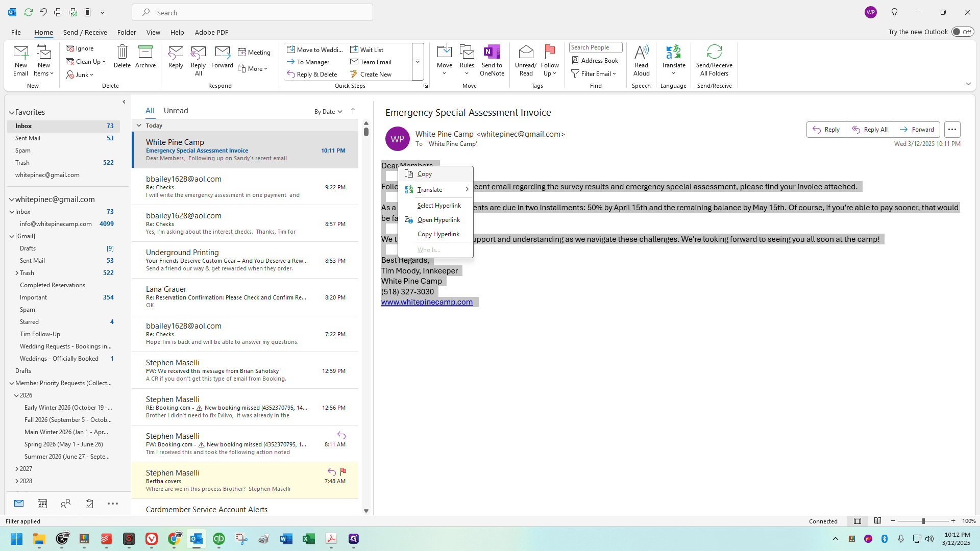Screen dimensions: 980x551
Task: Open the Send / Receive ribbon tab
Action: pyautogui.click(x=85, y=32)
